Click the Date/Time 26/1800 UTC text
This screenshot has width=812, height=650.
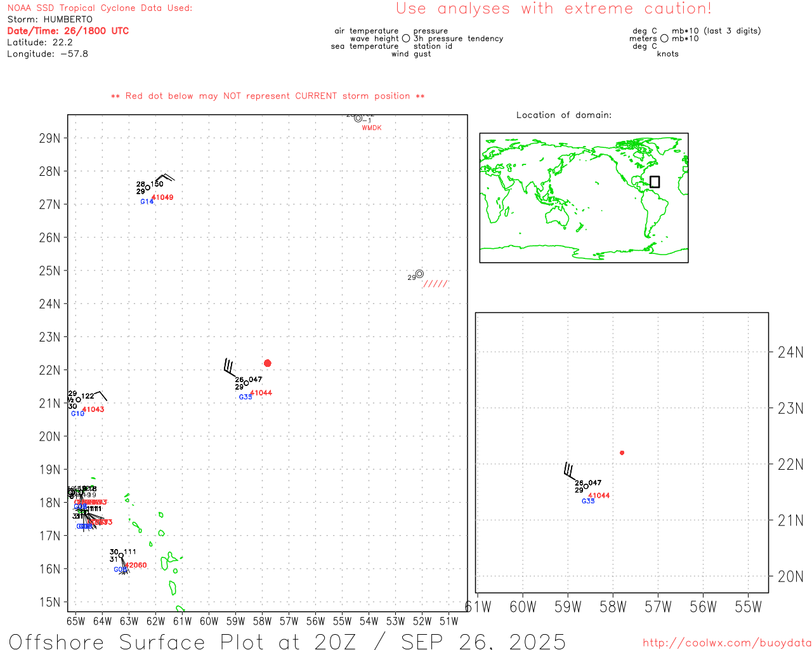tap(68, 30)
